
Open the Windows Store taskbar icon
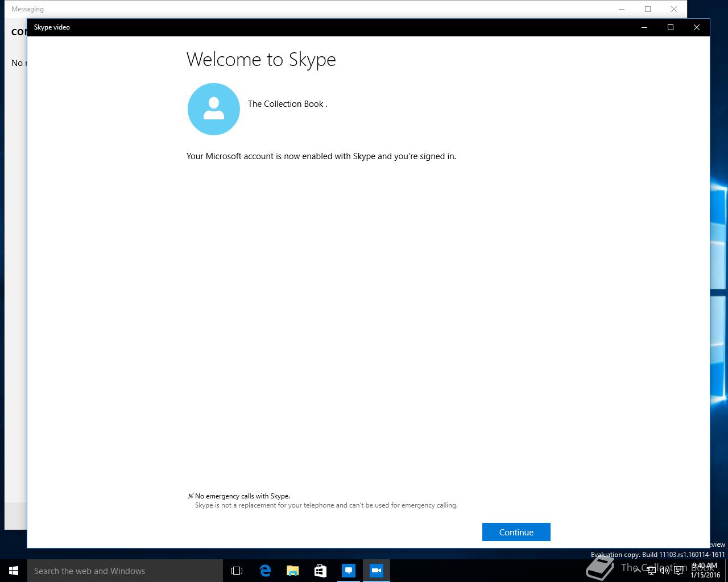click(x=321, y=571)
